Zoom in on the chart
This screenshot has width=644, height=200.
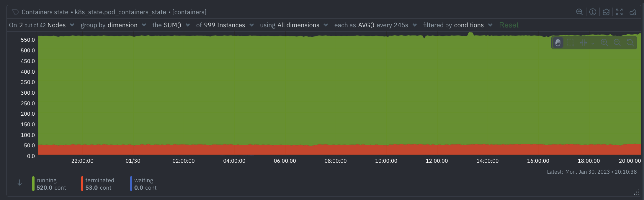pyautogui.click(x=604, y=43)
